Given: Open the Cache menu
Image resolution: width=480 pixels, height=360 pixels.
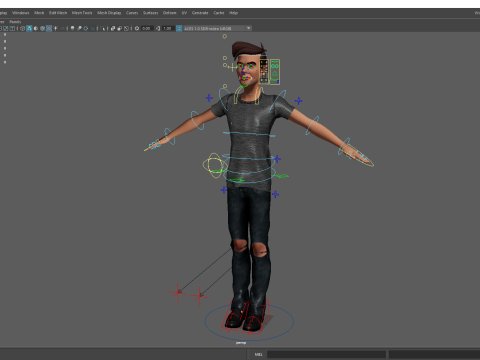Looking at the screenshot, I should tap(219, 13).
